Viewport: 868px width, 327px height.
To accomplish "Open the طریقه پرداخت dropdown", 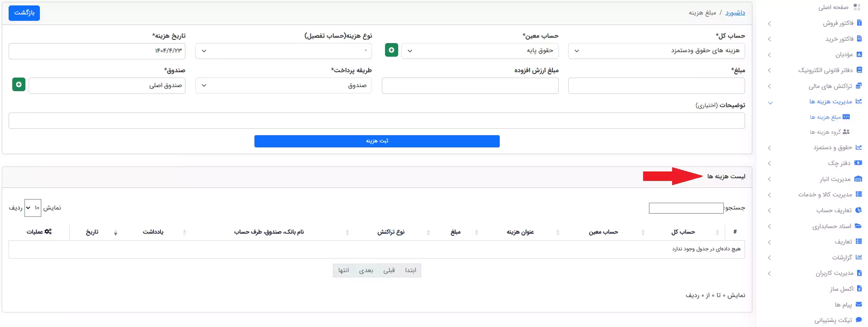I will (x=283, y=85).
